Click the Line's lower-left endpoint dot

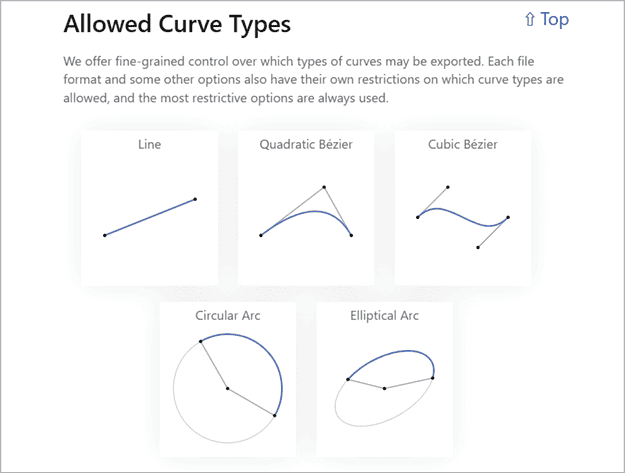pyautogui.click(x=104, y=235)
